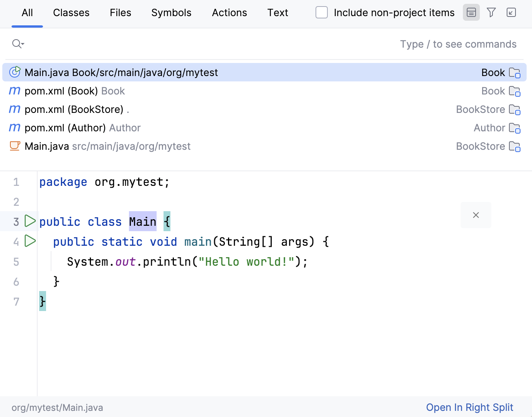
Task: Switch to the Files tab
Action: pyautogui.click(x=120, y=13)
